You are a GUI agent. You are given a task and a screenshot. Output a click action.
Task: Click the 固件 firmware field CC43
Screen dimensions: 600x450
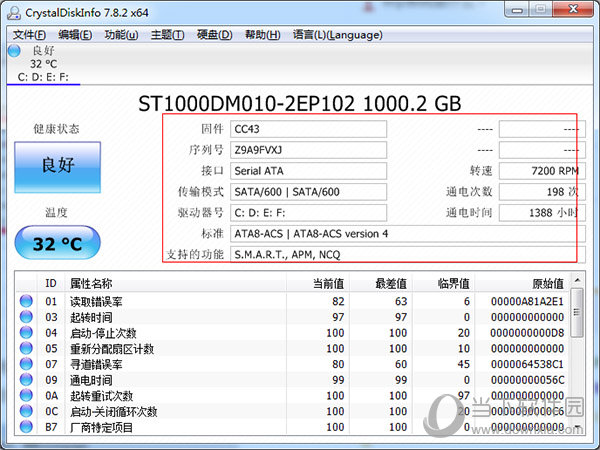(308, 129)
